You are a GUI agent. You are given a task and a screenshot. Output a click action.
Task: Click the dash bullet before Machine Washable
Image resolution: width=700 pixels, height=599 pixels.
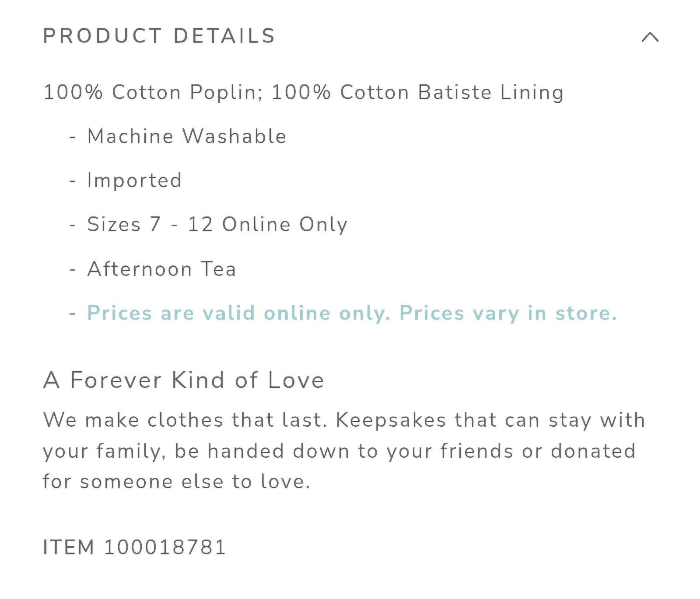73,137
